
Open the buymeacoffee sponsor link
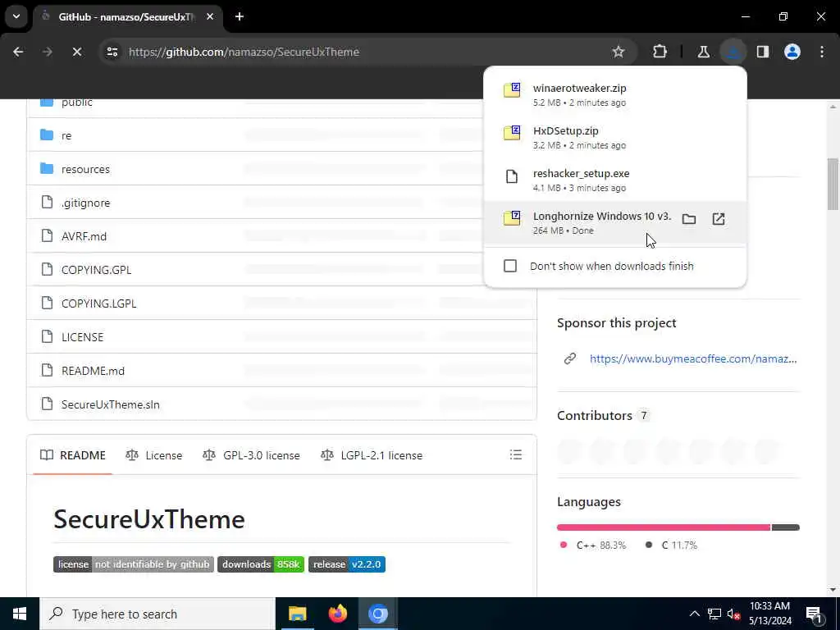tap(693, 359)
